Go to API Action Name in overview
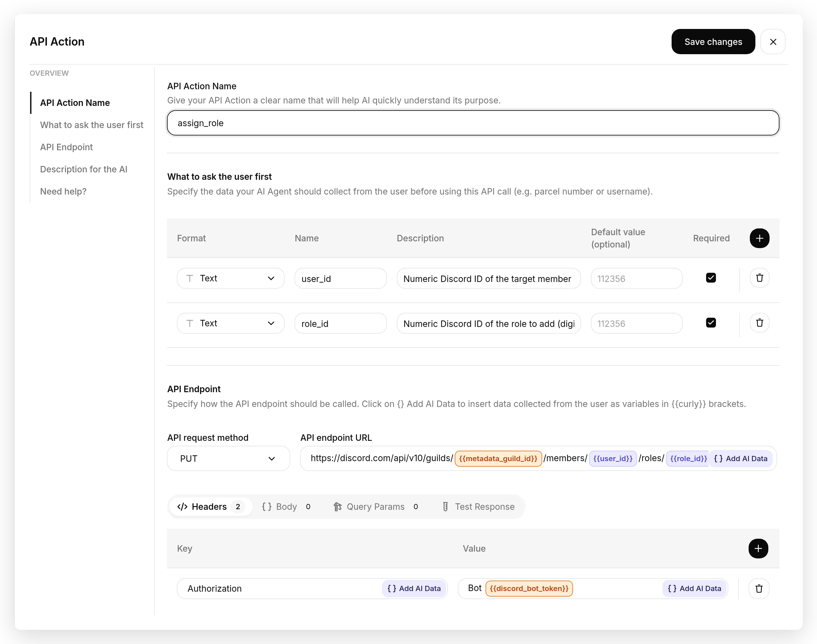 tap(75, 103)
